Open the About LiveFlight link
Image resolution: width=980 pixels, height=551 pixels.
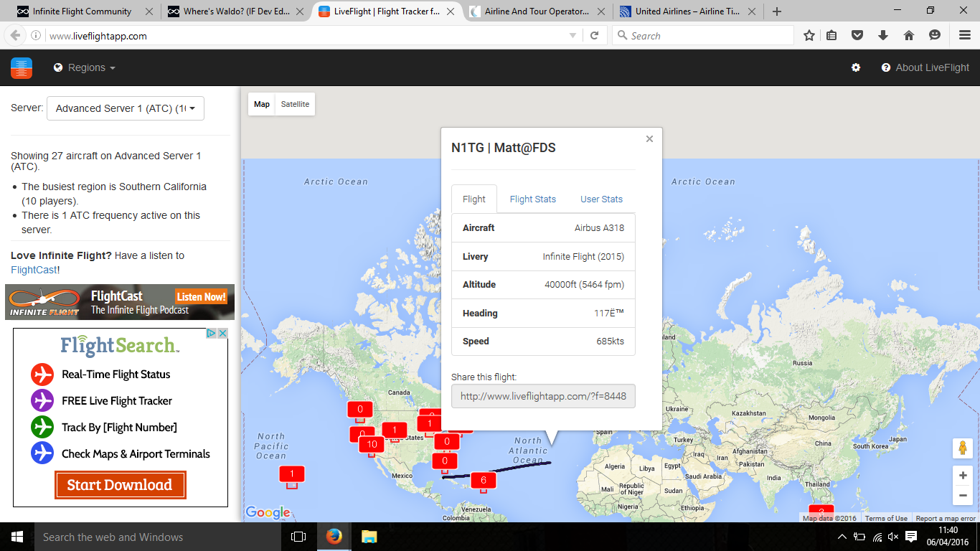925,67
